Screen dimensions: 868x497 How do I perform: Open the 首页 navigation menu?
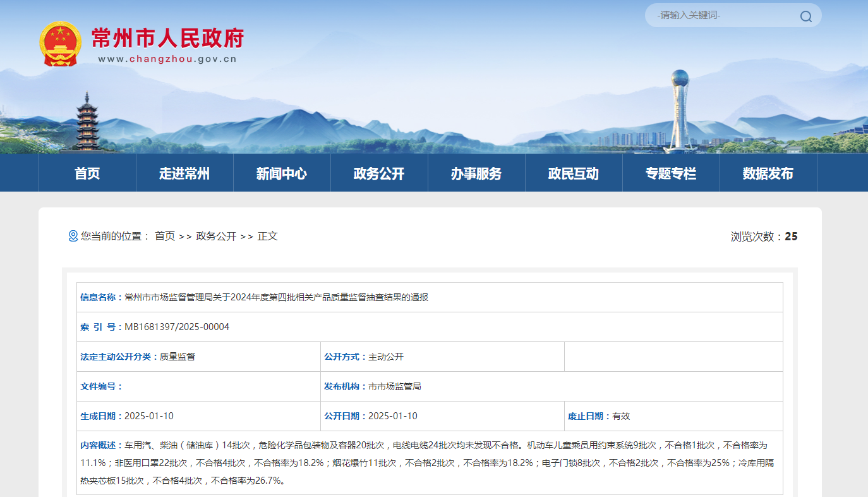tap(87, 173)
